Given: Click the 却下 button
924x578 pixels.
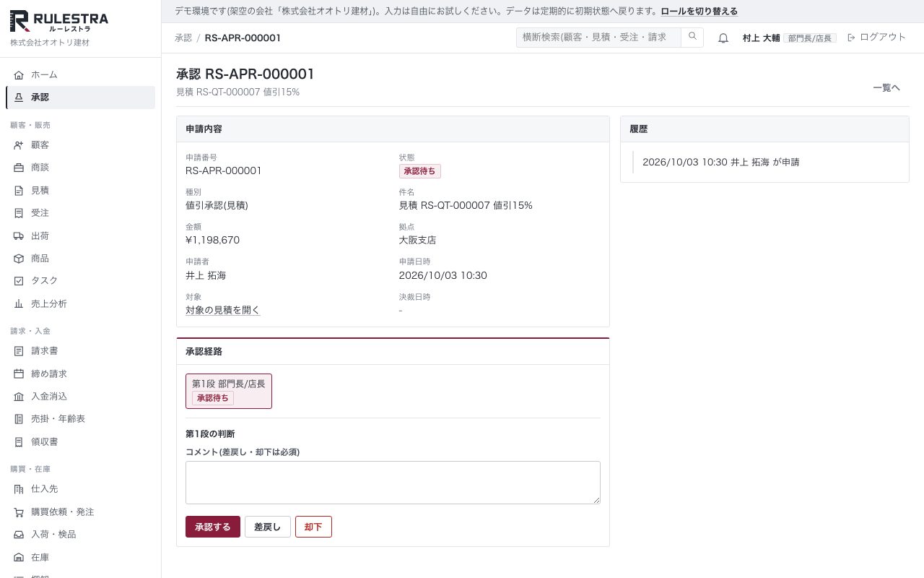Looking at the screenshot, I should (313, 527).
